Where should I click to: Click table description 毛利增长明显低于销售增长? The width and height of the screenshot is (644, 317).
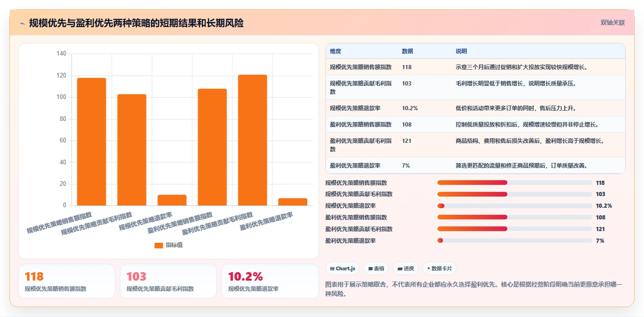point(516,83)
